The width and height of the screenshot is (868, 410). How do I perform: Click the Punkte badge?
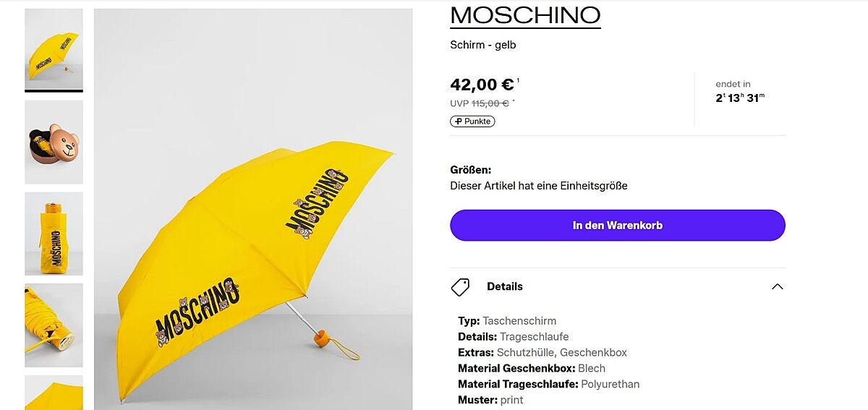point(472,121)
